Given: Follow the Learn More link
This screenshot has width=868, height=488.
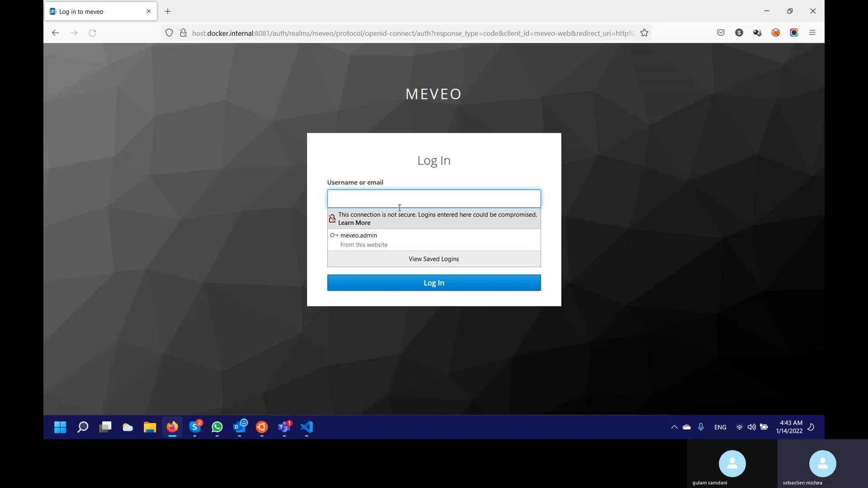Looking at the screenshot, I should point(354,223).
